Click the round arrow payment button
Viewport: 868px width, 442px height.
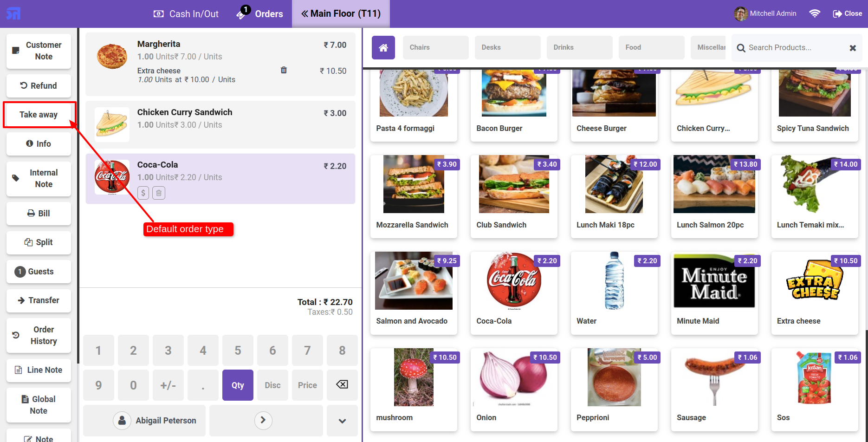pos(263,420)
